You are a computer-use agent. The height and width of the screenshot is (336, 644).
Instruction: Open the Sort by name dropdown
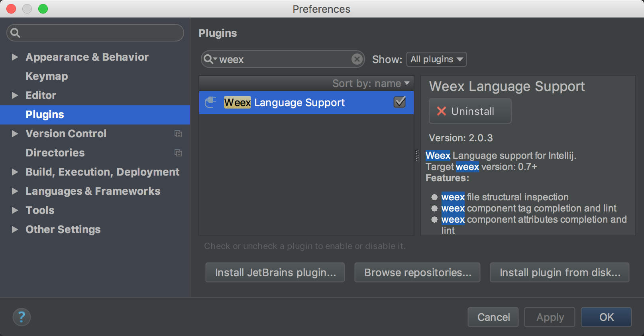tap(371, 83)
